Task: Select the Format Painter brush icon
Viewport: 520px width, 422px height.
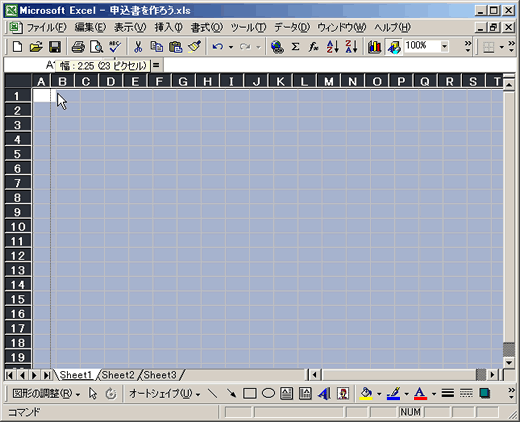Action: pos(194,47)
